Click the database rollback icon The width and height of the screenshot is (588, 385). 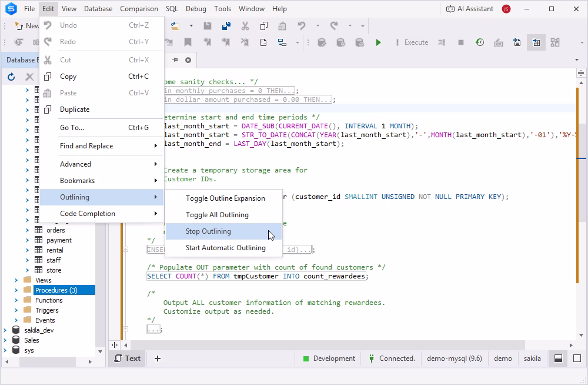[x=340, y=42]
